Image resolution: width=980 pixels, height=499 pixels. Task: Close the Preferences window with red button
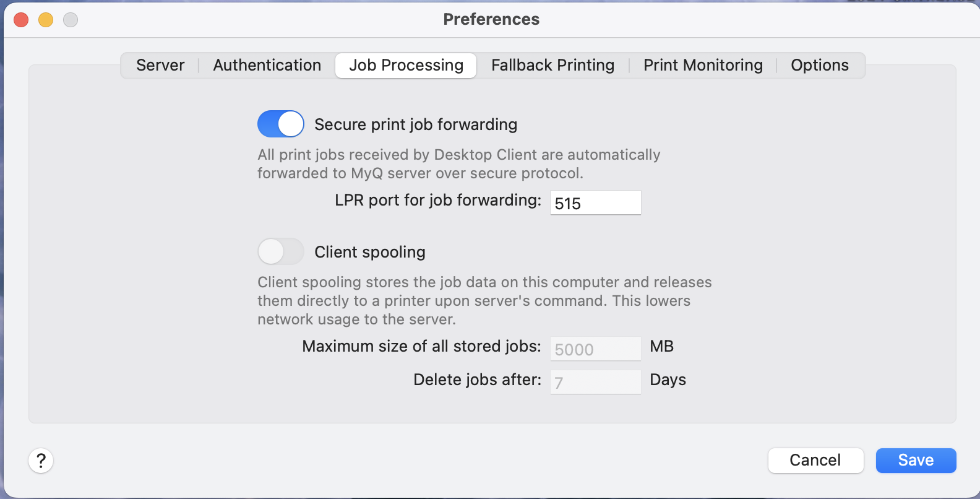click(21, 20)
